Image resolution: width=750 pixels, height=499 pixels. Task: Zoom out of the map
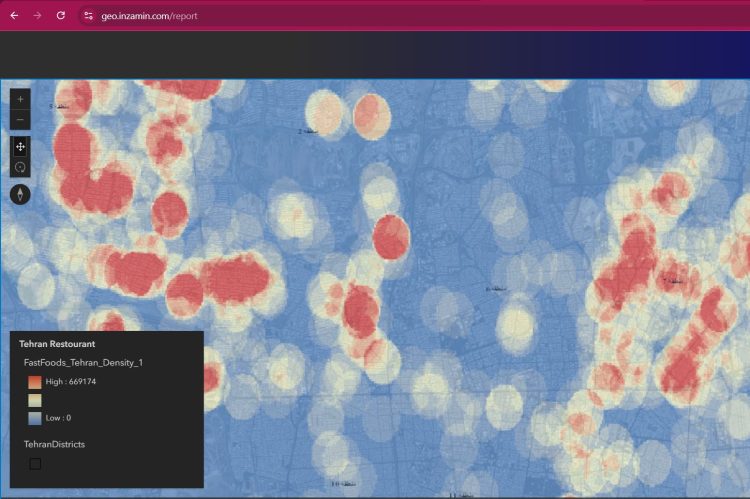[21, 121]
